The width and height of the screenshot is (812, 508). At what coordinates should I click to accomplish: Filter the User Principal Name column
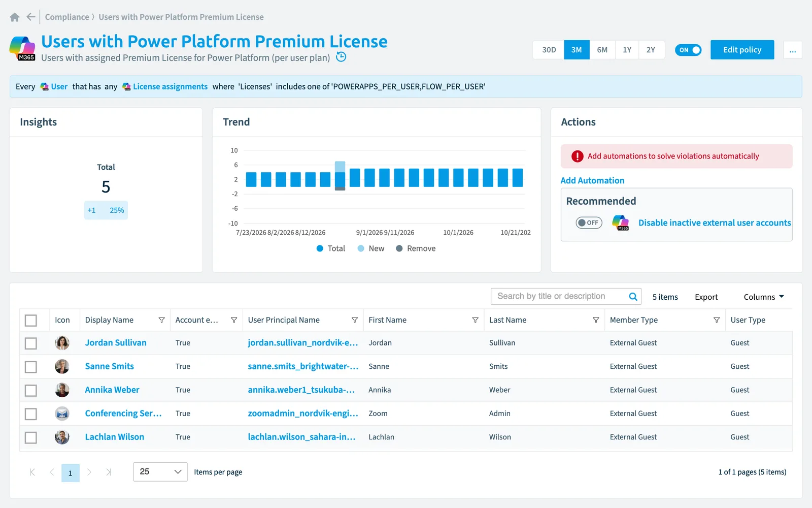coord(355,320)
